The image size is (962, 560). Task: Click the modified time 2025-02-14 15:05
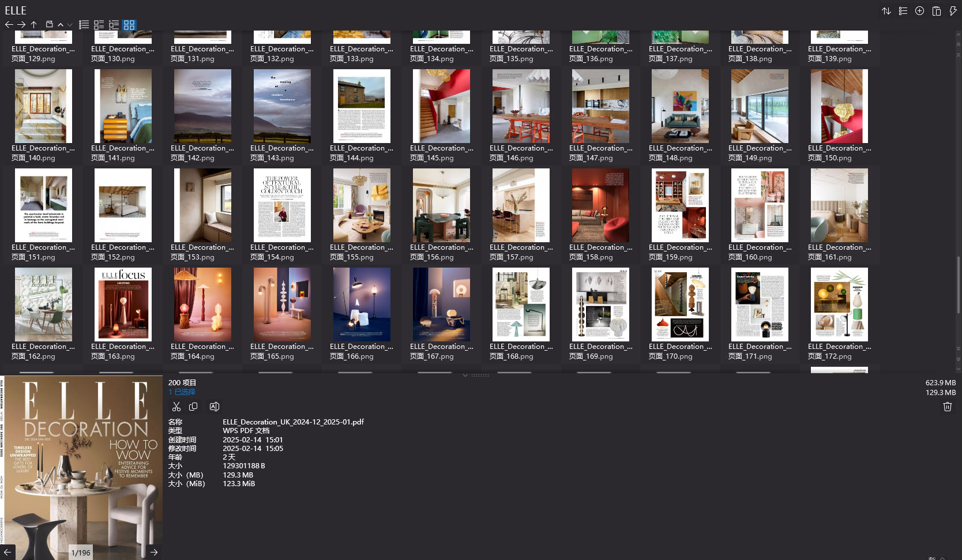coord(253,449)
